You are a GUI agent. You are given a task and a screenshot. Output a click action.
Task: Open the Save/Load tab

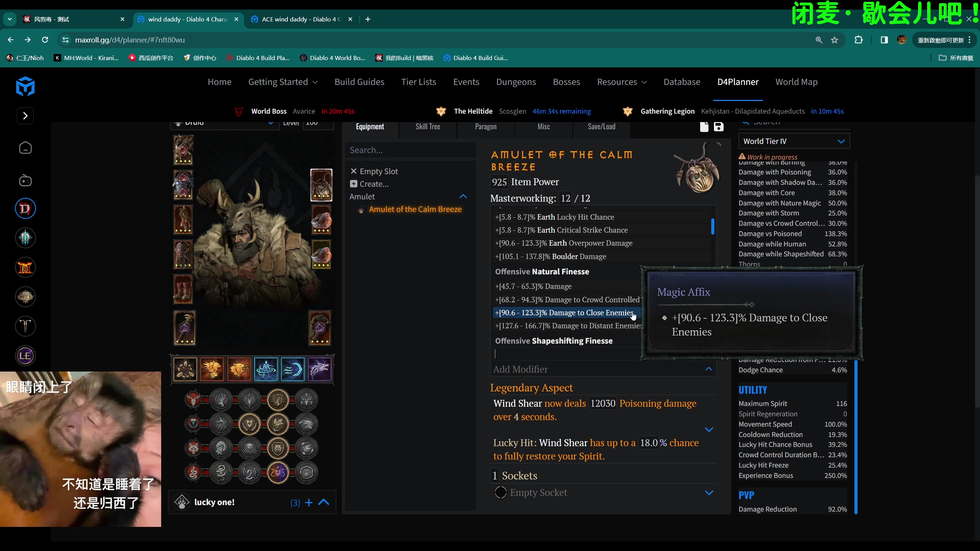coord(601,127)
